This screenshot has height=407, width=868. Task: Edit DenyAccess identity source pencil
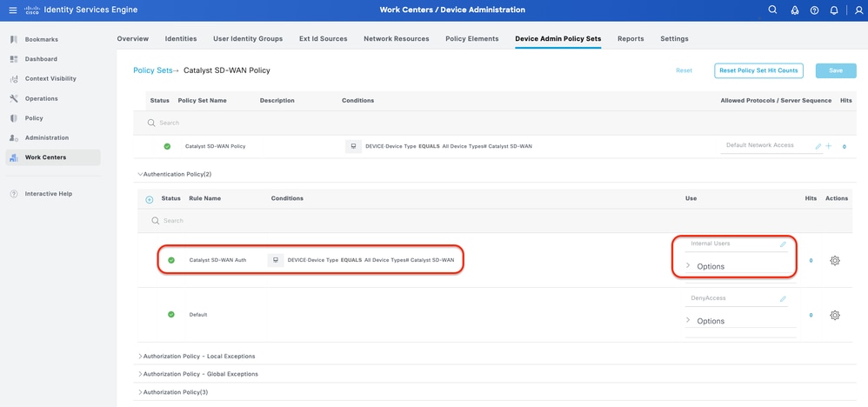click(783, 298)
